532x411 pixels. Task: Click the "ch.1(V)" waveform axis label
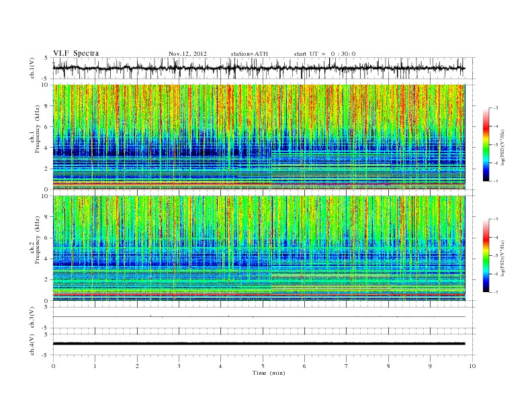click(x=32, y=68)
